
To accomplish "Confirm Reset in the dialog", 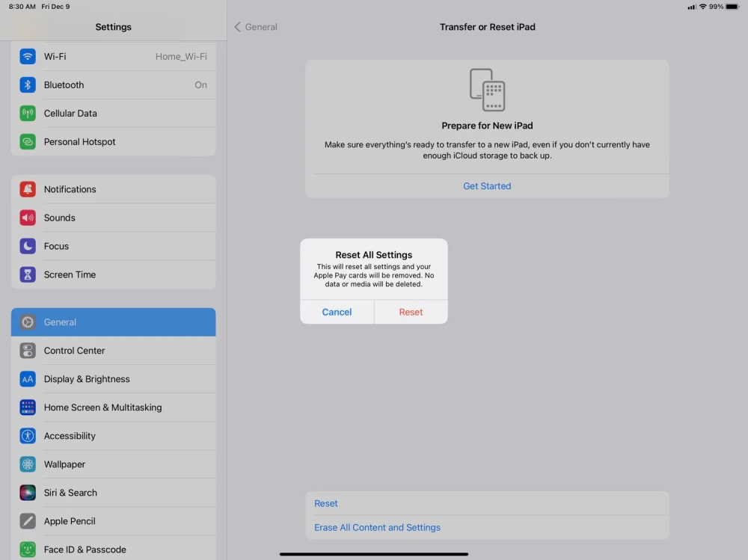I will point(411,312).
